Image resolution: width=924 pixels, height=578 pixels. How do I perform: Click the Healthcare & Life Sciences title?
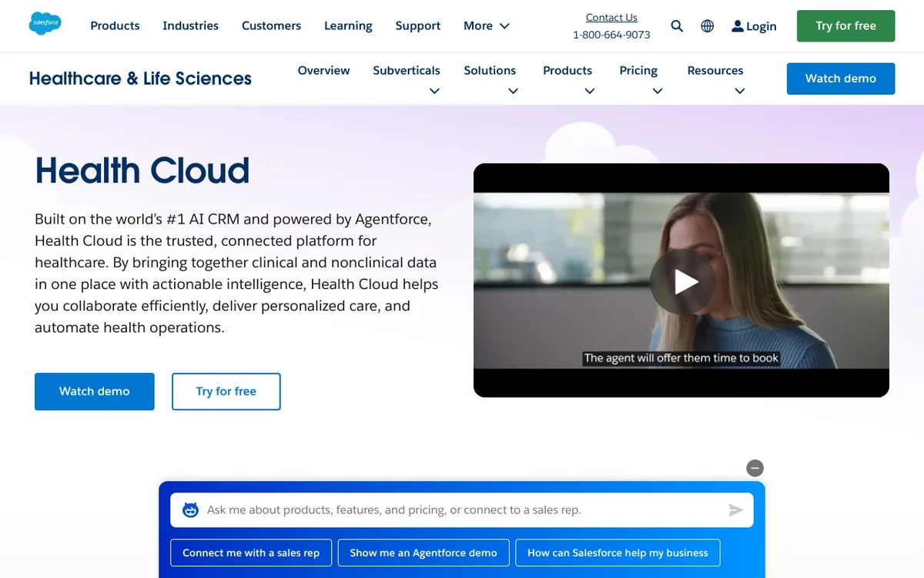[x=140, y=79]
